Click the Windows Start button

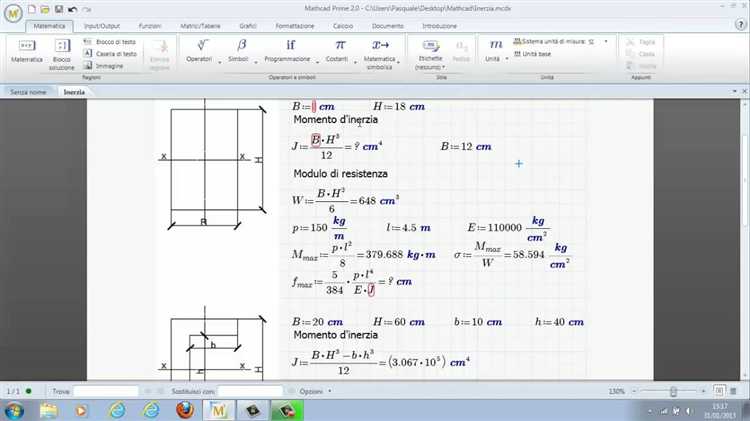[14, 410]
